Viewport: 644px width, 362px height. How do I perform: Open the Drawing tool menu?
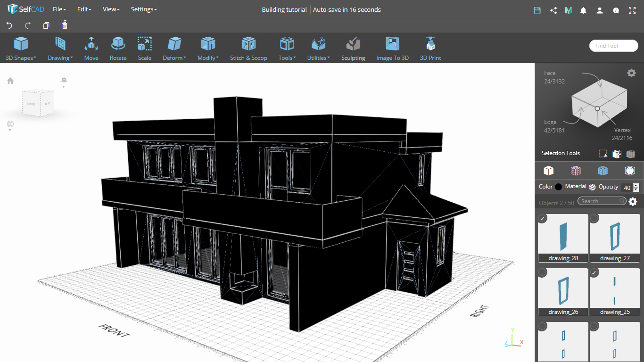[x=60, y=49]
